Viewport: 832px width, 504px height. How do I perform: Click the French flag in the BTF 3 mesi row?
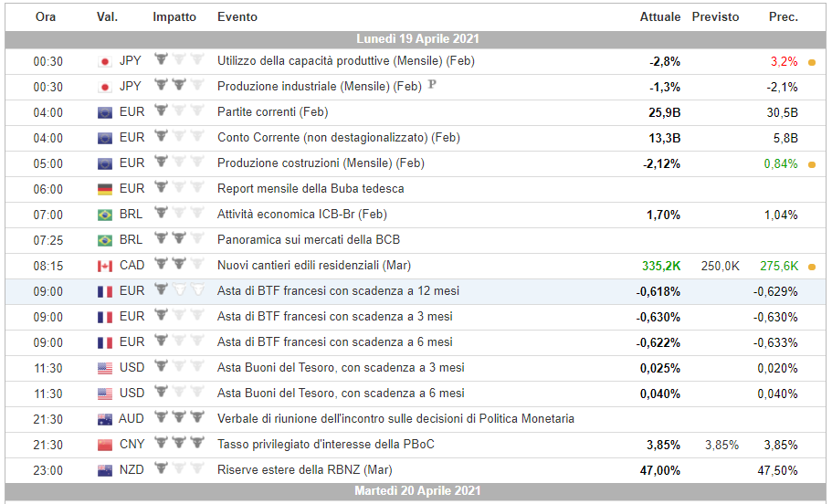pos(104,317)
